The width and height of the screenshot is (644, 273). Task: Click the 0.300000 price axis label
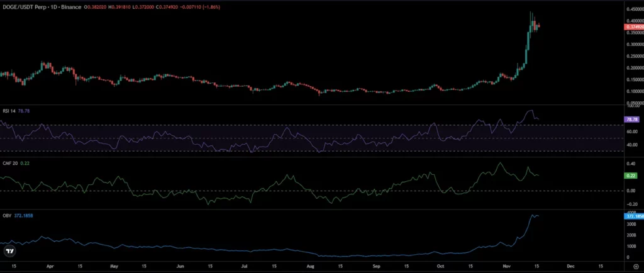(634, 44)
